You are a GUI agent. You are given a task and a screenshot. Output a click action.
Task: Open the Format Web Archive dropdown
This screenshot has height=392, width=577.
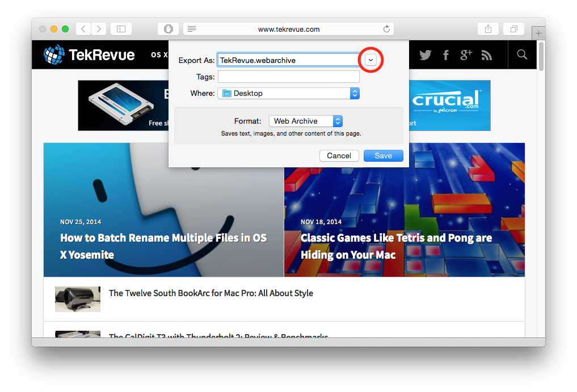coord(306,121)
